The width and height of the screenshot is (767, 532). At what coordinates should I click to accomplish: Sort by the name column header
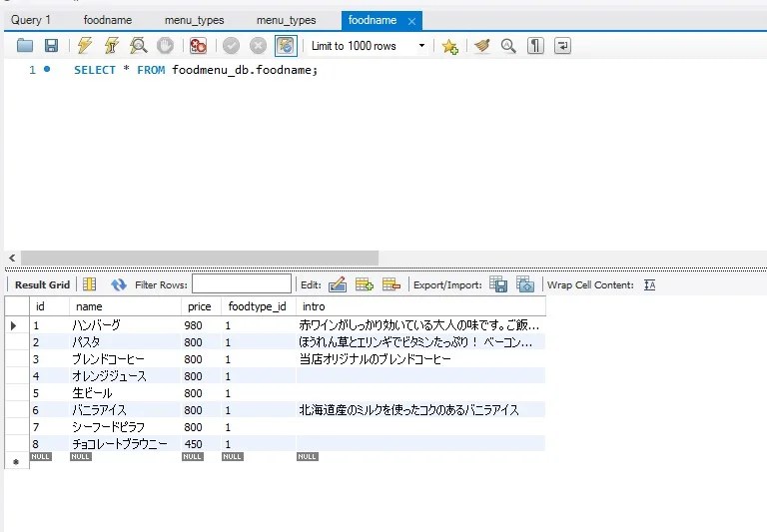pos(125,306)
